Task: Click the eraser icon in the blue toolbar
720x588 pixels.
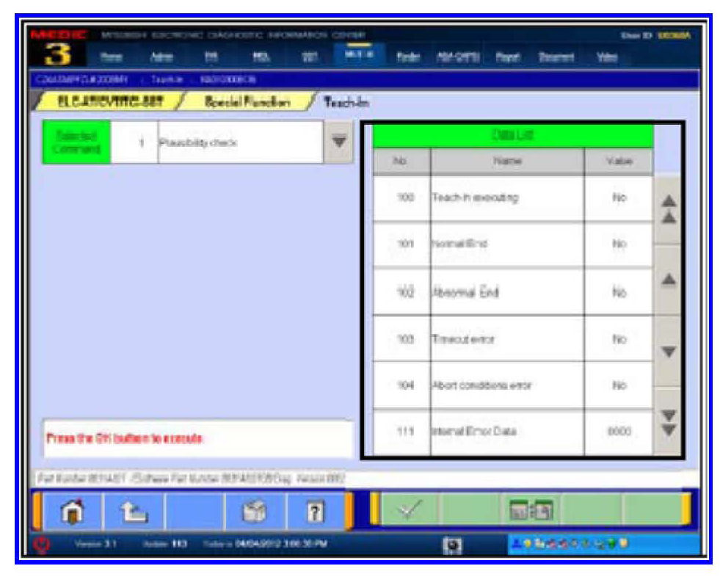Action: [255, 512]
